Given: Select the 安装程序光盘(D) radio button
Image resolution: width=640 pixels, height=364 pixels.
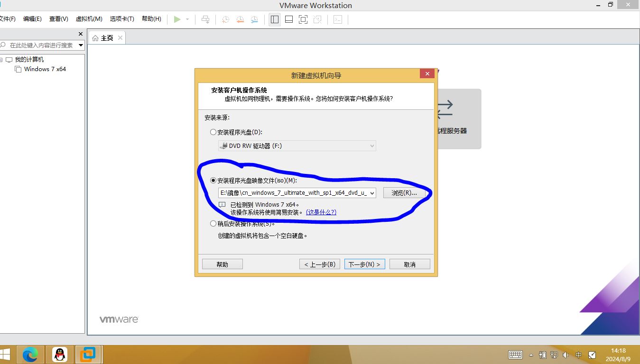Looking at the screenshot, I should point(213,132).
